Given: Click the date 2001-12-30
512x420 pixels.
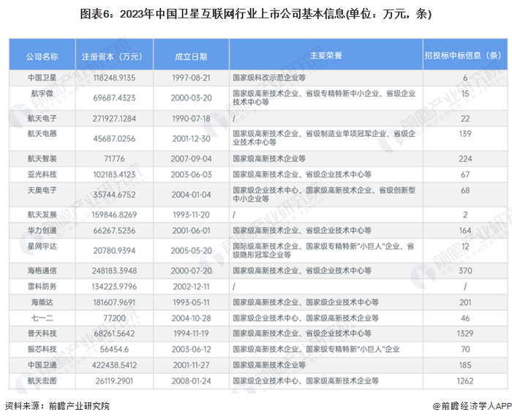Looking at the screenshot, I should [191, 138].
